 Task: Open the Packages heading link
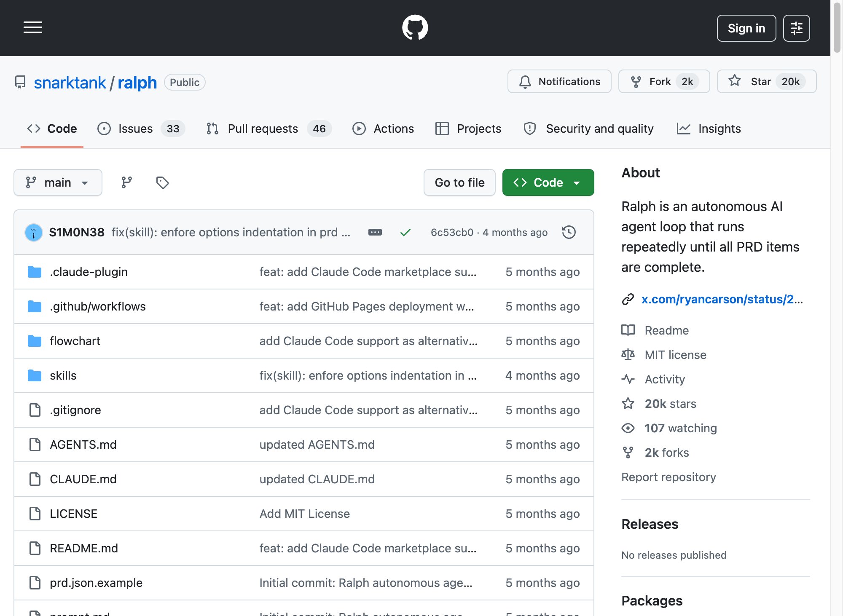point(652,601)
